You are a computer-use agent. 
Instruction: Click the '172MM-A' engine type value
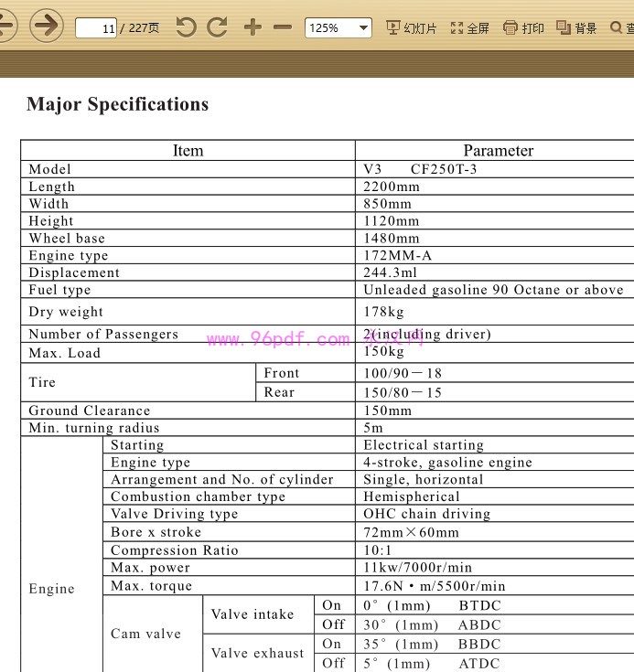pos(397,255)
